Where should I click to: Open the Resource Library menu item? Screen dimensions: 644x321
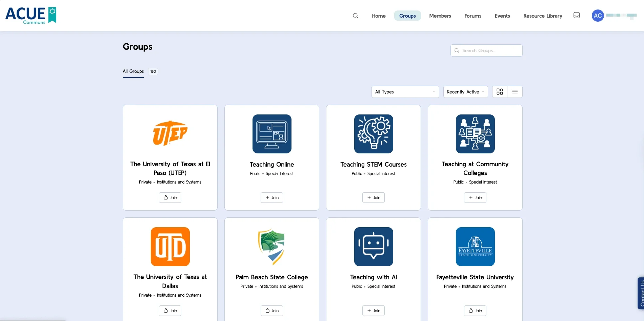tap(543, 16)
